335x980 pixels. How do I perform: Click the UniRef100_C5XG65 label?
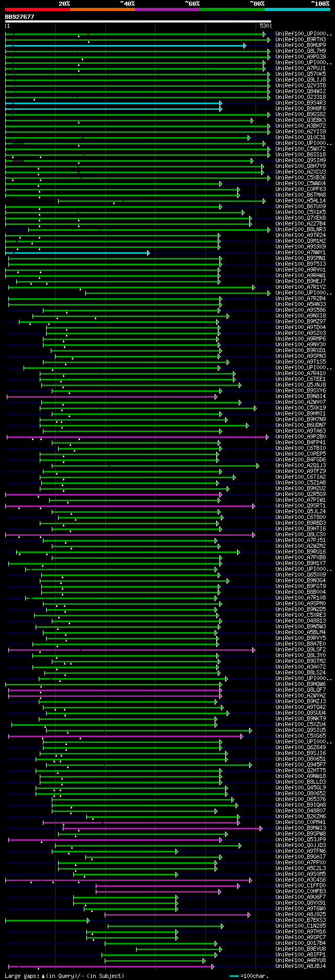300,736
